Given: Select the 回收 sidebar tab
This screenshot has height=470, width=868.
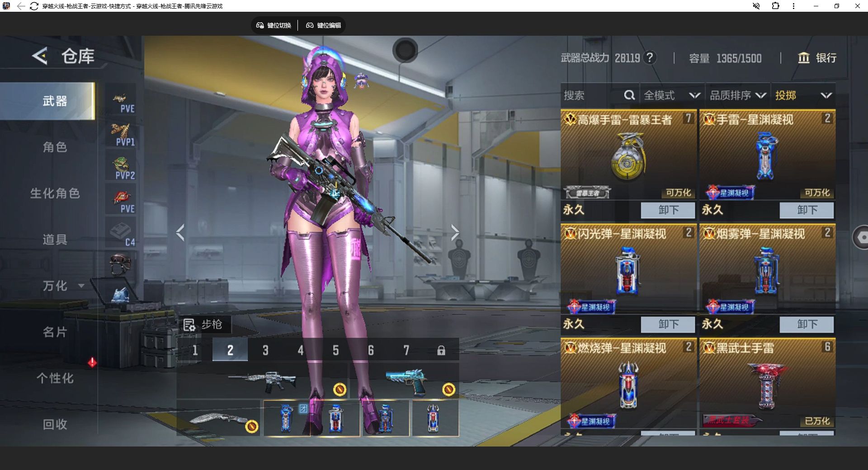Looking at the screenshot, I should pyautogui.click(x=55, y=424).
